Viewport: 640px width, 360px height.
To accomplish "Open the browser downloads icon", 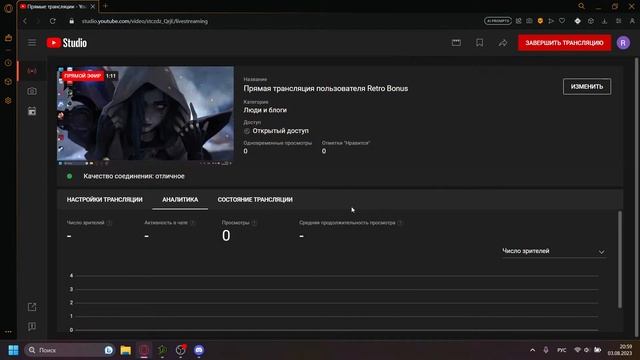I will click(604, 21).
